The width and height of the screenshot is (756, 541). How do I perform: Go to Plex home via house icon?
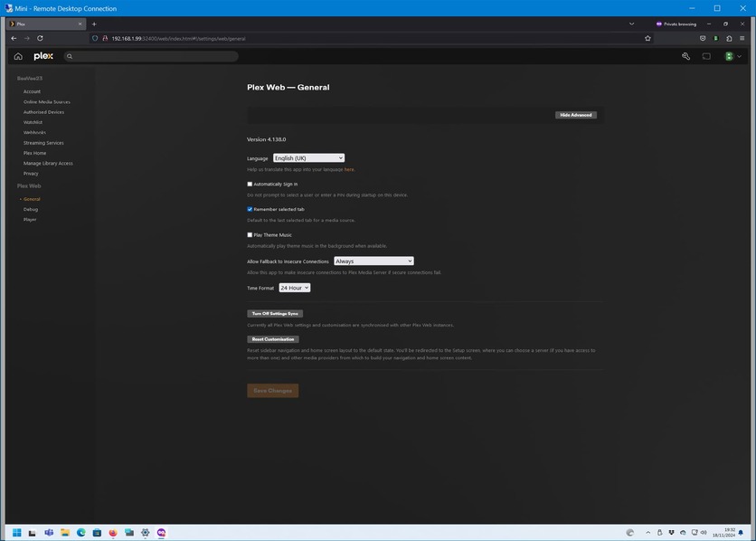pos(18,56)
